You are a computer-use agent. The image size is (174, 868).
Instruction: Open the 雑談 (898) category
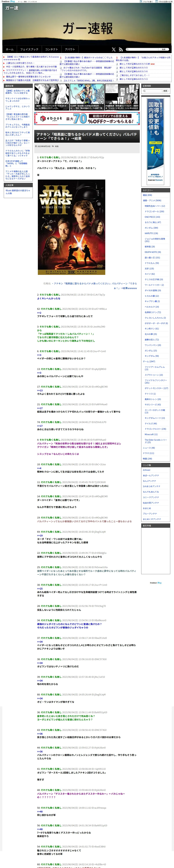(147, 195)
